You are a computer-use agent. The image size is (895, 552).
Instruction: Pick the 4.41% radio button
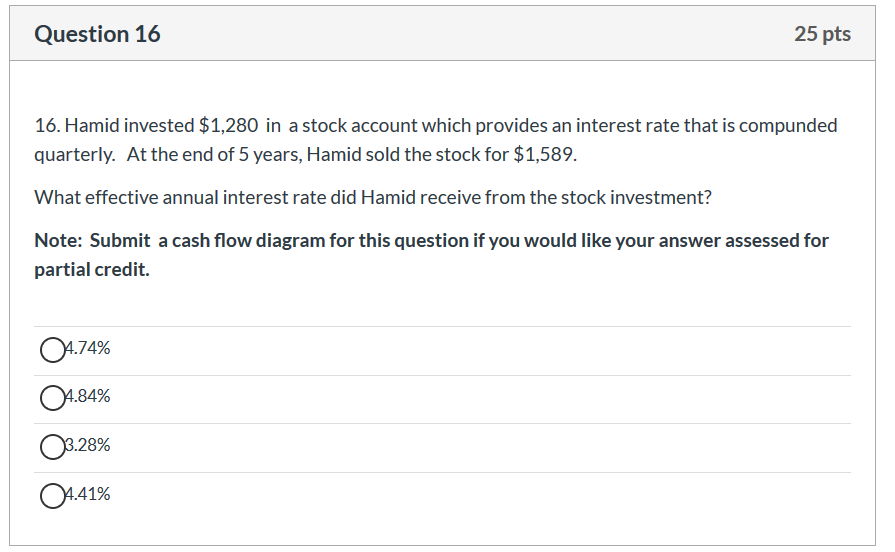[x=53, y=495]
